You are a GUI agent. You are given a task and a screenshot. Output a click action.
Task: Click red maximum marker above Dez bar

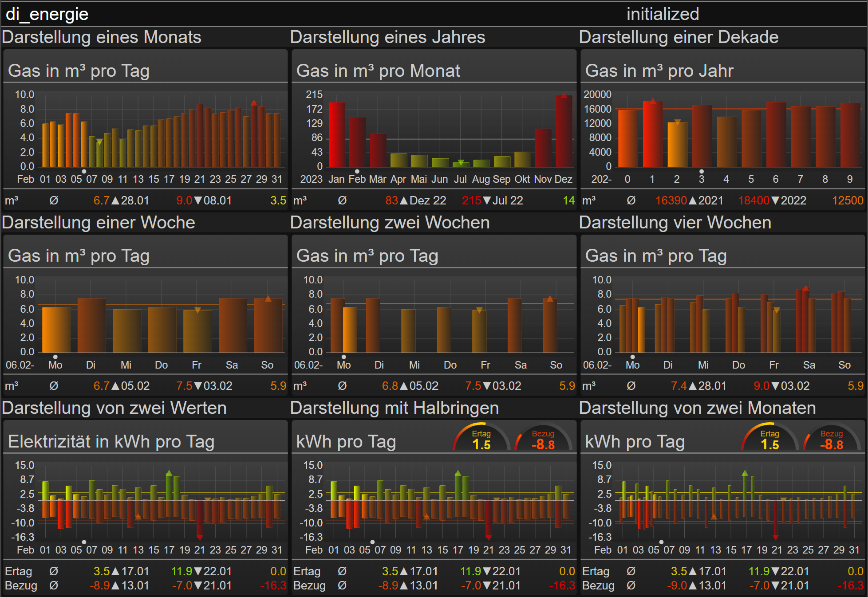point(564,95)
